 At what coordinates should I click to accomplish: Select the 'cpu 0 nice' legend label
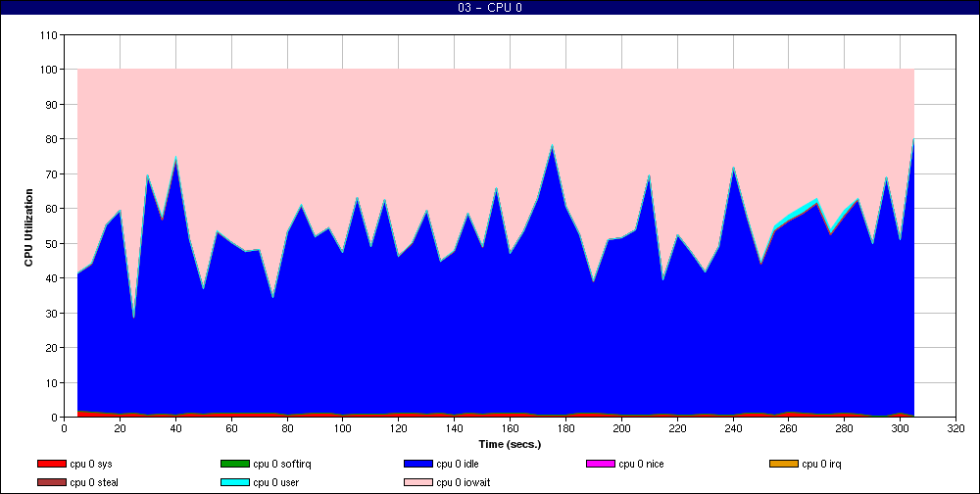(641, 464)
